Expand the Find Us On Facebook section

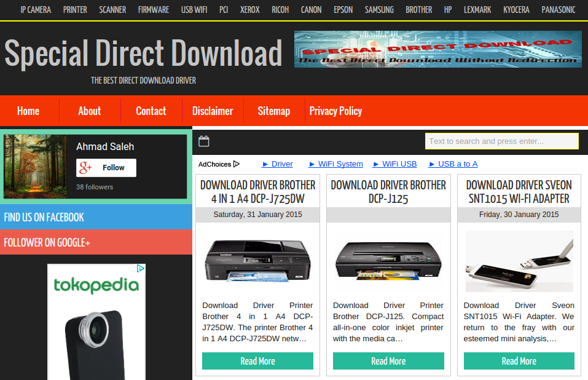(96, 217)
